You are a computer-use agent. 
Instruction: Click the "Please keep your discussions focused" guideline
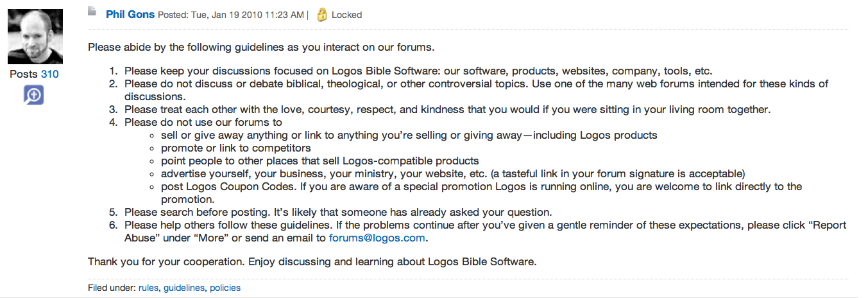point(418,71)
